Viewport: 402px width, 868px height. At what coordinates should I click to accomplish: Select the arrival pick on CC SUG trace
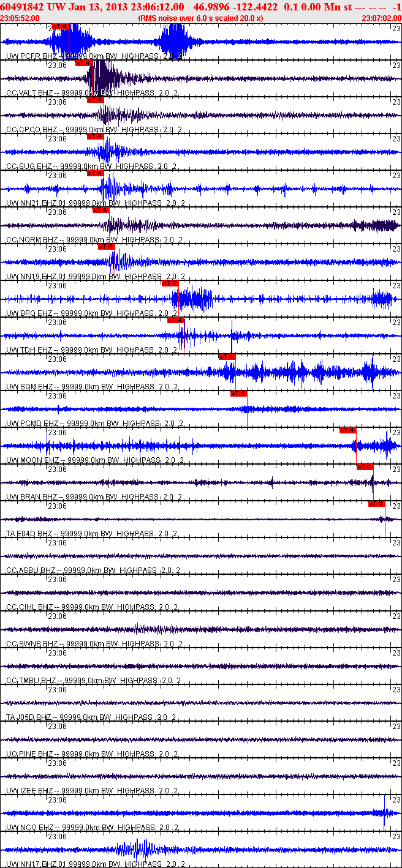coord(95,137)
